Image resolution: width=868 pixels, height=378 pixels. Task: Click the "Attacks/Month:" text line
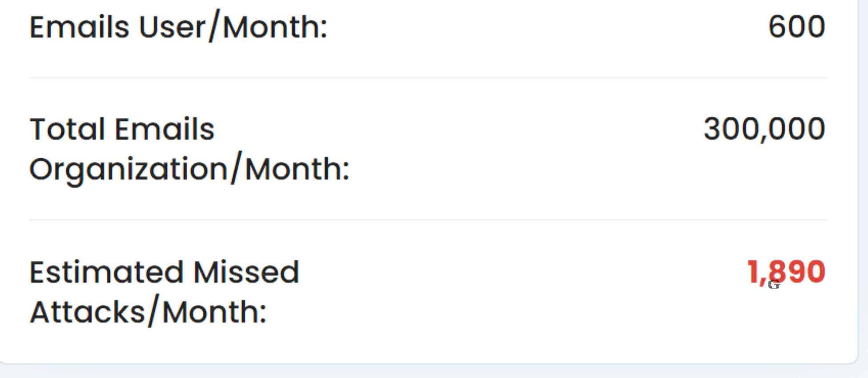[x=148, y=312]
